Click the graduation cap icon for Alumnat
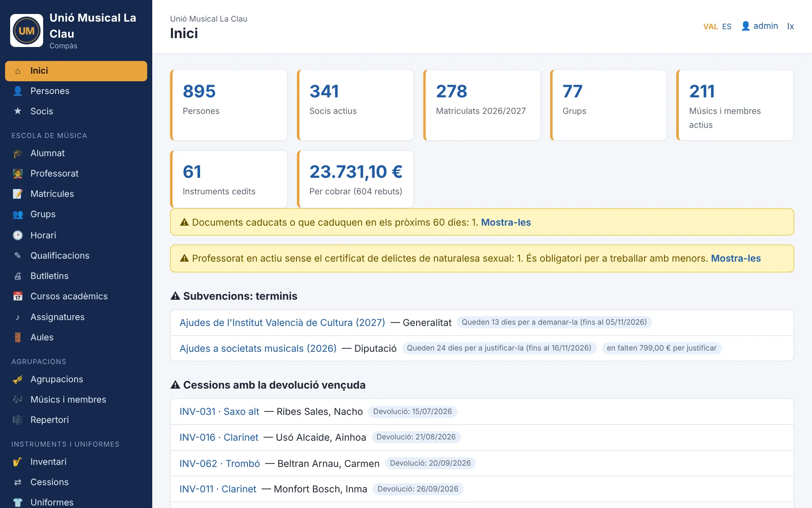This screenshot has width=812, height=508. 18,153
